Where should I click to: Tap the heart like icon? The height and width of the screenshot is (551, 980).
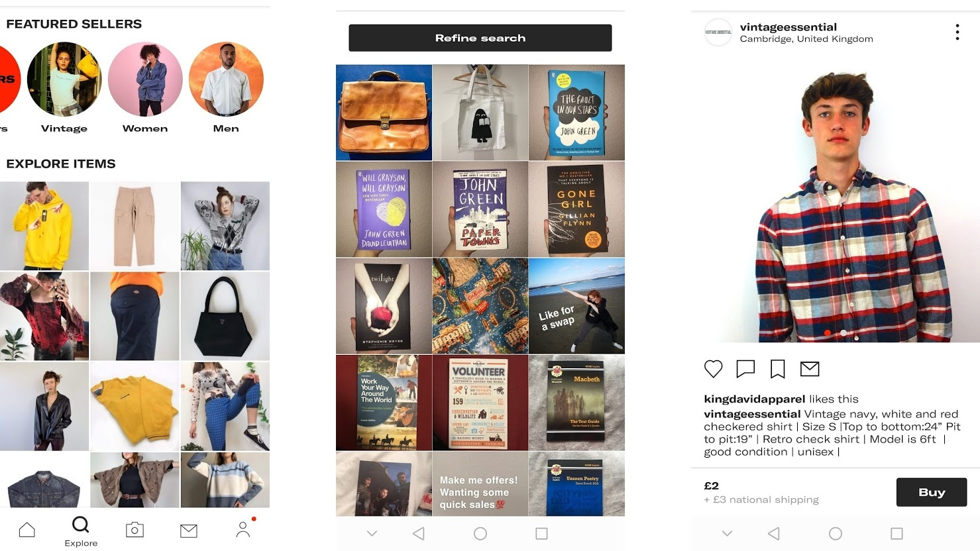(x=713, y=369)
